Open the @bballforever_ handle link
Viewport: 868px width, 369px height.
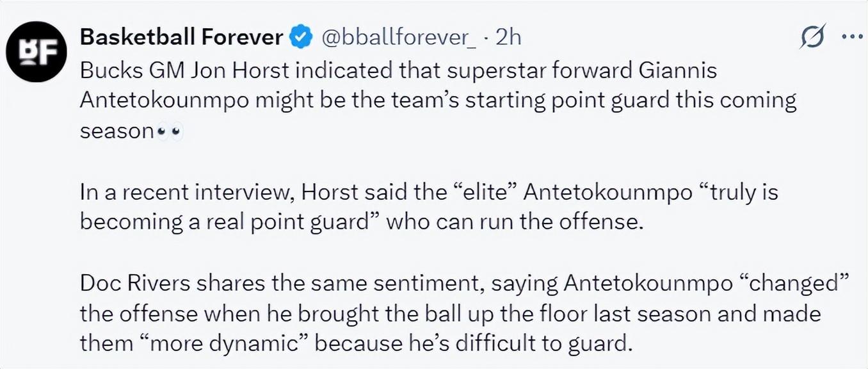[x=397, y=38]
